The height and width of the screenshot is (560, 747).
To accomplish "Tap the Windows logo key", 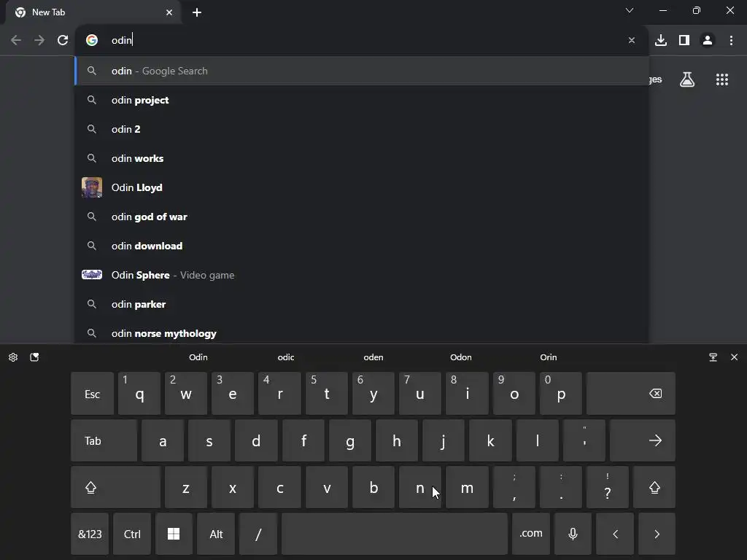I will (x=174, y=534).
